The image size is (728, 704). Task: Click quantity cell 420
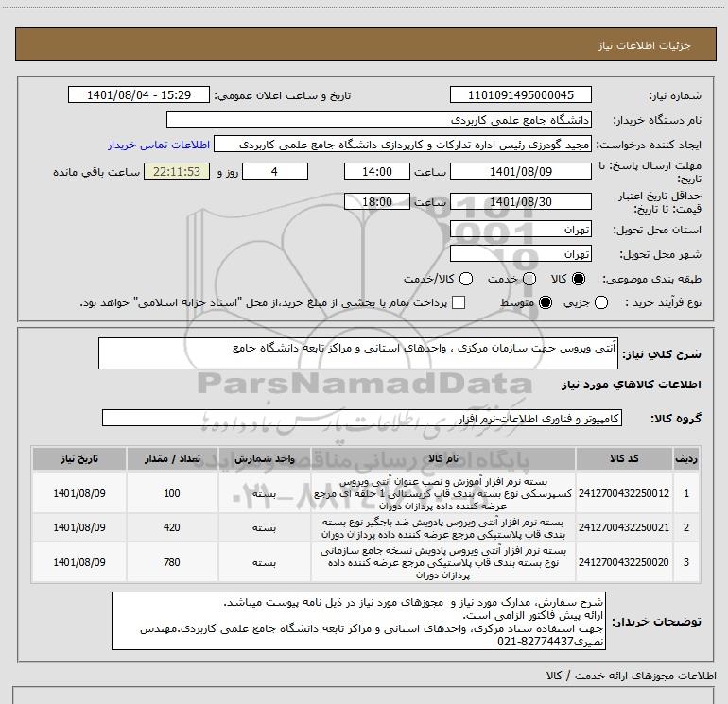coord(172,527)
